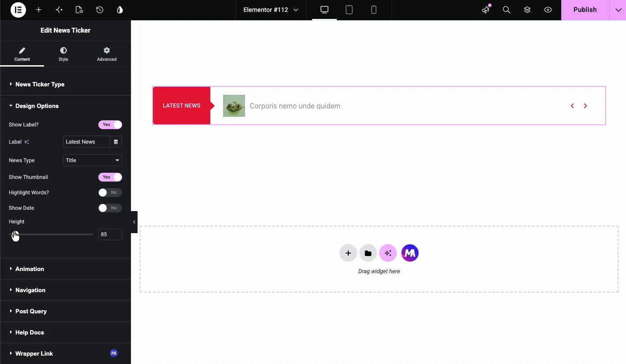Click the add element plus icon in the top bar
The image size is (626, 364).
click(x=39, y=10)
